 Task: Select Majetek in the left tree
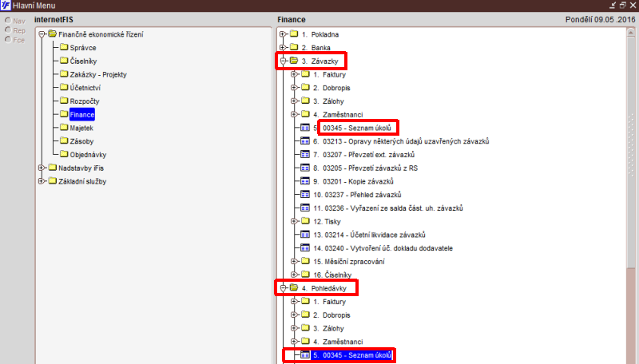tap(81, 128)
